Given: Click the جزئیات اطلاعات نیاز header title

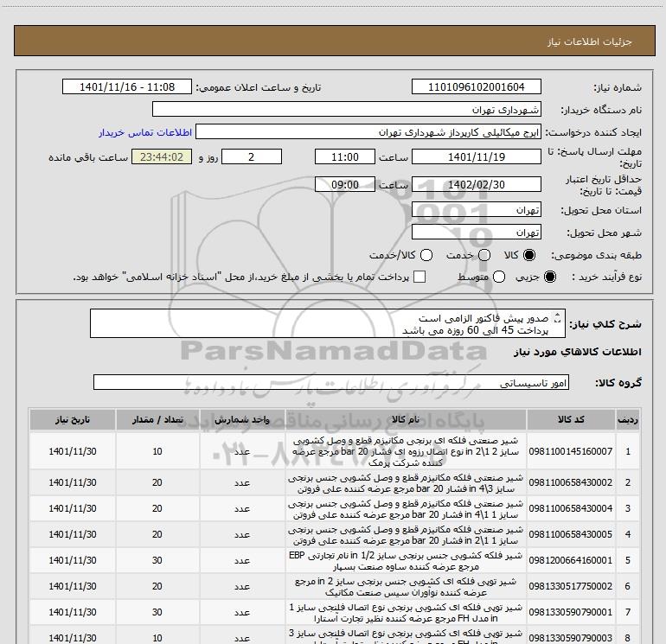Looking at the screenshot, I should click(x=590, y=41).
